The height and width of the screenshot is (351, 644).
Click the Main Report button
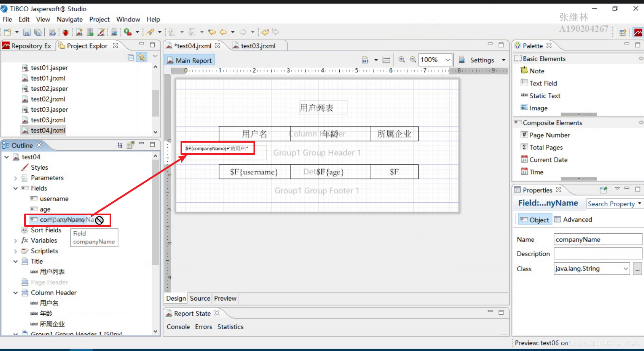coord(189,60)
